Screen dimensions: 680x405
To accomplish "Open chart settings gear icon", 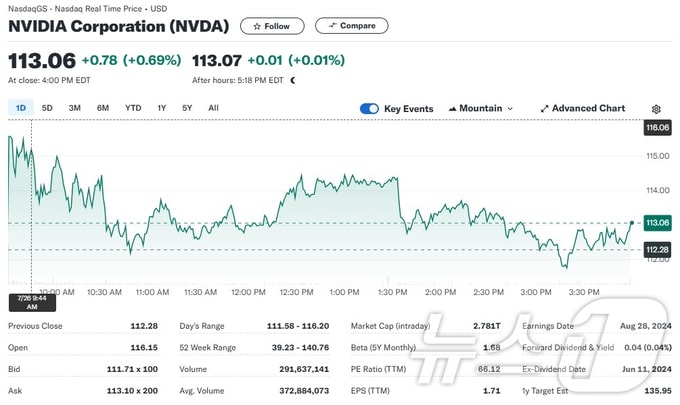I will pos(656,109).
